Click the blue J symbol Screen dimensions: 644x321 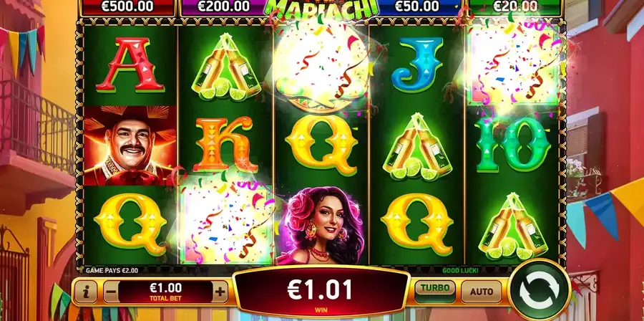417,64
